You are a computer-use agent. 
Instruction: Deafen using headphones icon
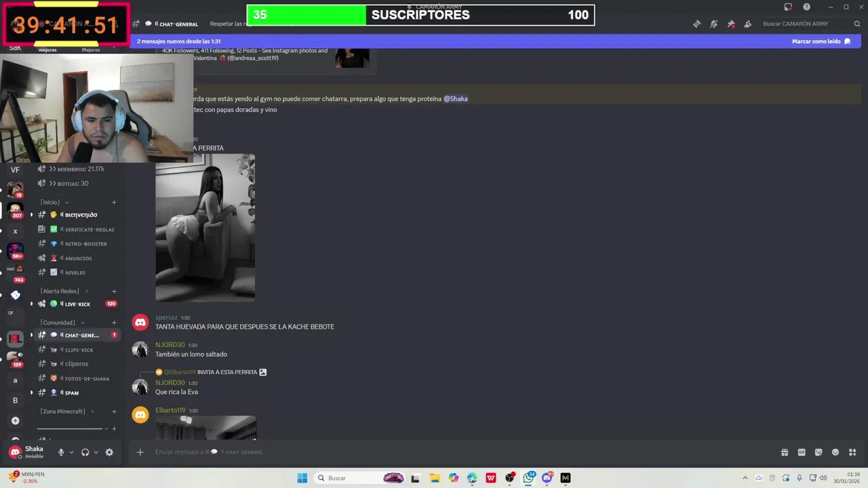click(x=85, y=452)
